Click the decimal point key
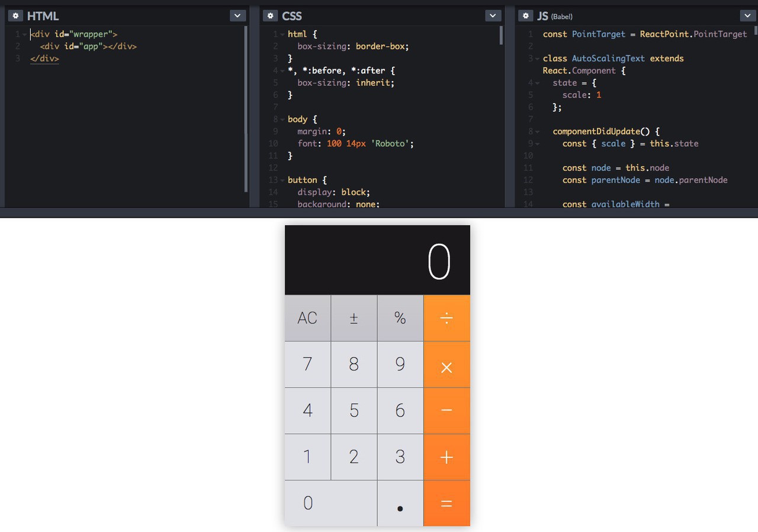758x532 pixels. tap(400, 503)
